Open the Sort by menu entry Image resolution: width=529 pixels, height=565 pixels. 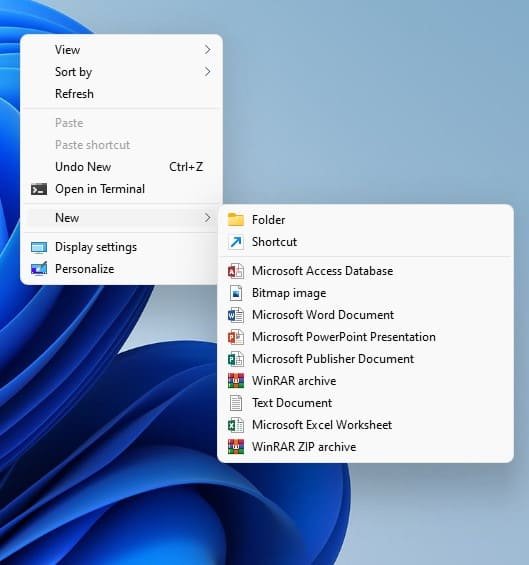(x=121, y=72)
